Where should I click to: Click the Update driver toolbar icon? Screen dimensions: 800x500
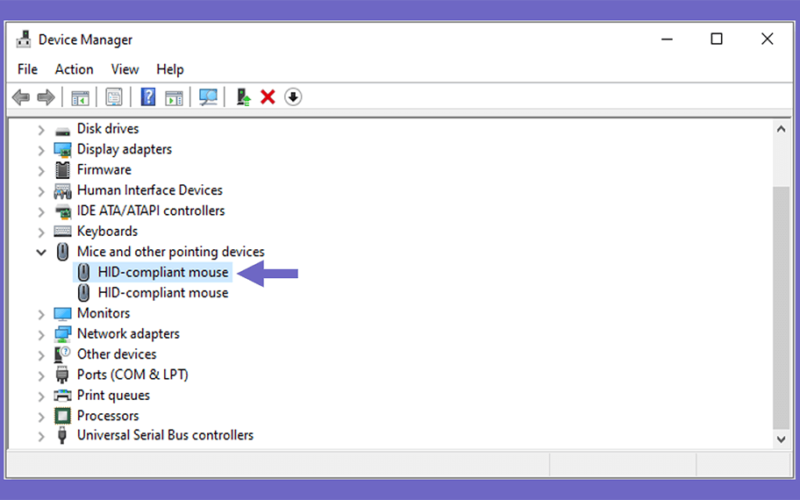click(x=243, y=97)
